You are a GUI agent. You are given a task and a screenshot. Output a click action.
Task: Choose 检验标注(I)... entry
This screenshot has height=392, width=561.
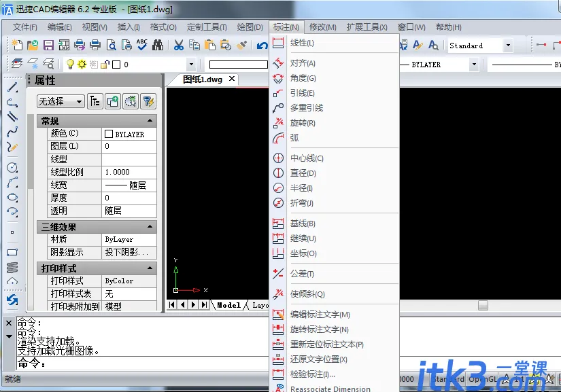[334, 374]
